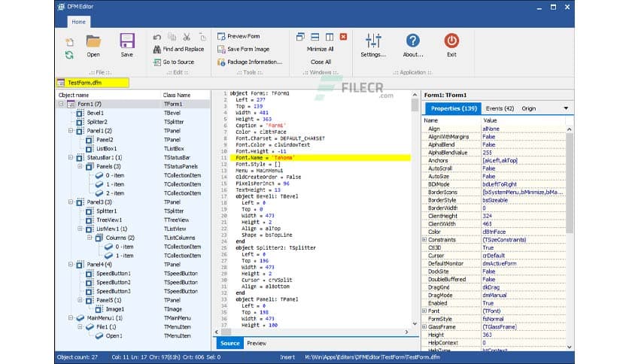Image resolution: width=629 pixels, height=364 pixels.
Task: Click the clBtnFace Color property value
Action: (x=494, y=232)
